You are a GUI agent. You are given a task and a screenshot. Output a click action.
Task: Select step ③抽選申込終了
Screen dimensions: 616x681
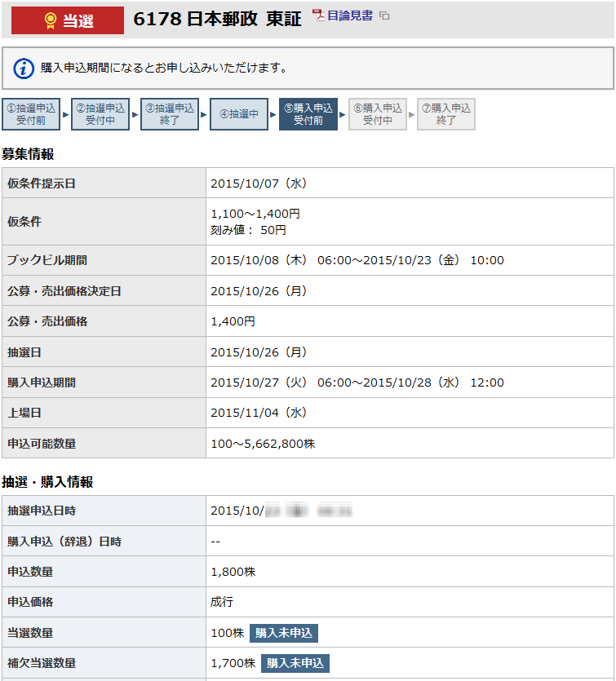170,114
